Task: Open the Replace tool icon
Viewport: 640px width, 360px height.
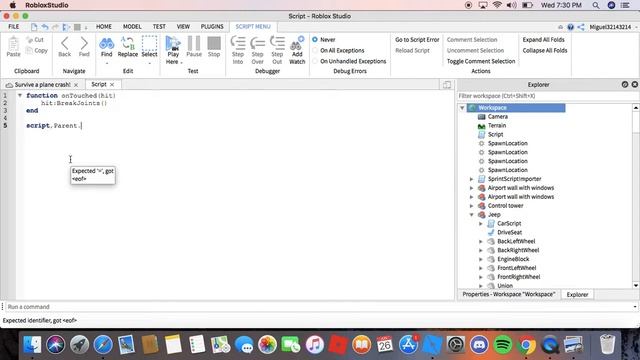Action: (x=128, y=43)
